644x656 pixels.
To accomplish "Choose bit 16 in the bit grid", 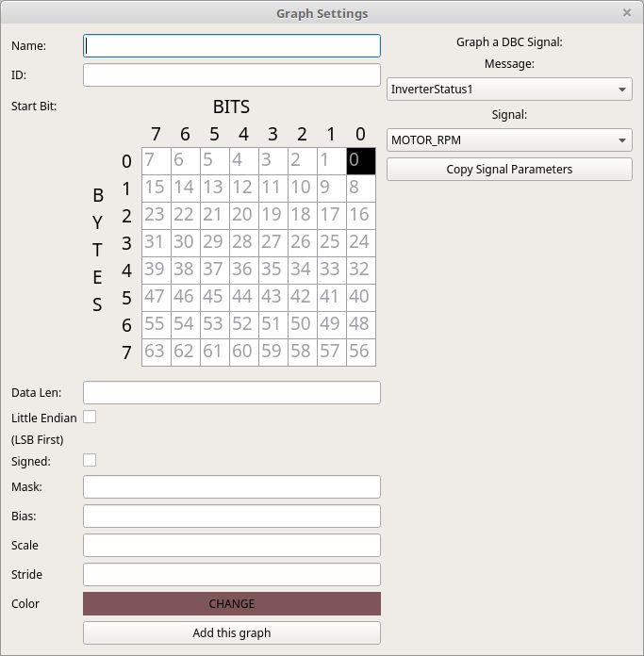I will [361, 216].
